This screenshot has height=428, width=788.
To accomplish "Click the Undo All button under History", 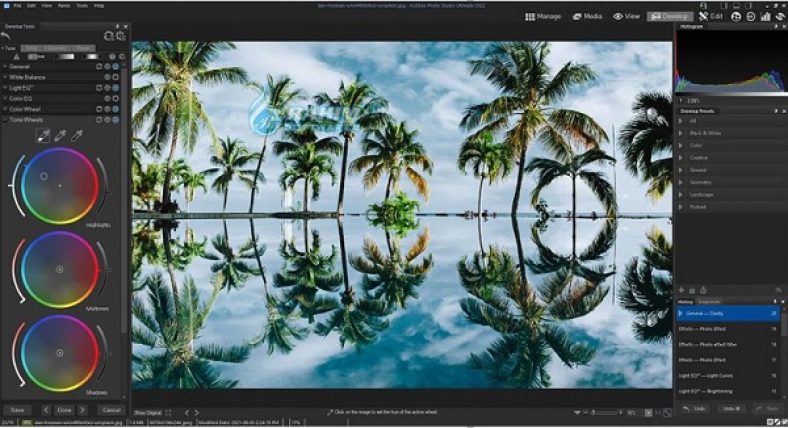I will pos(731,409).
